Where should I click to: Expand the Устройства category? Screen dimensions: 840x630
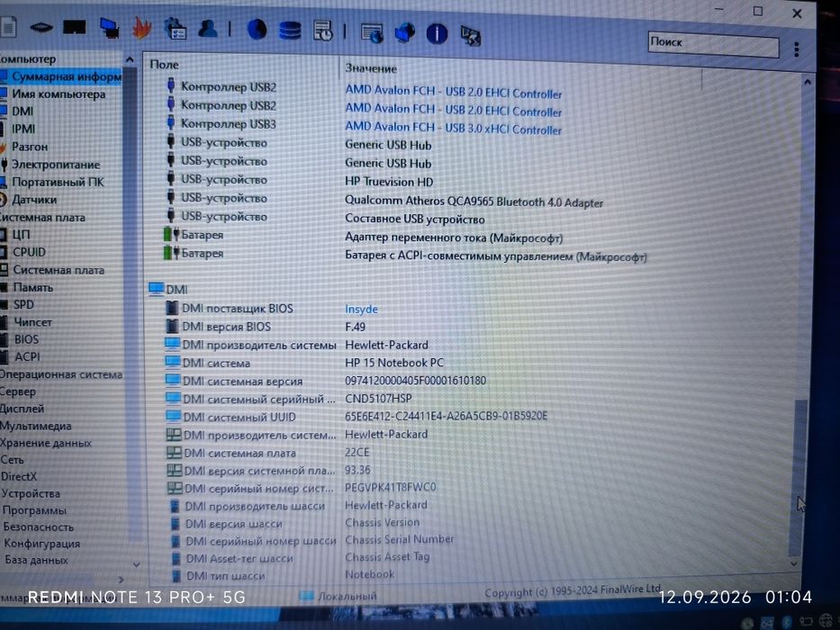click(x=31, y=493)
